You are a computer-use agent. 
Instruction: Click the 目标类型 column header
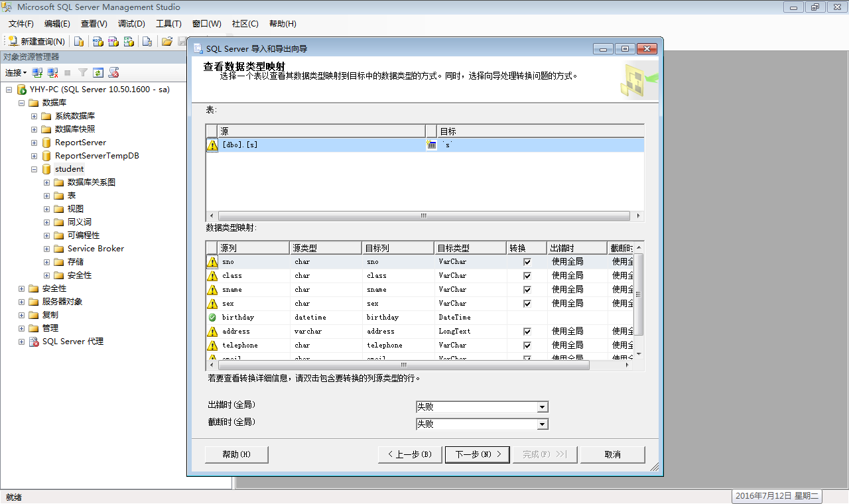pyautogui.click(x=470, y=248)
